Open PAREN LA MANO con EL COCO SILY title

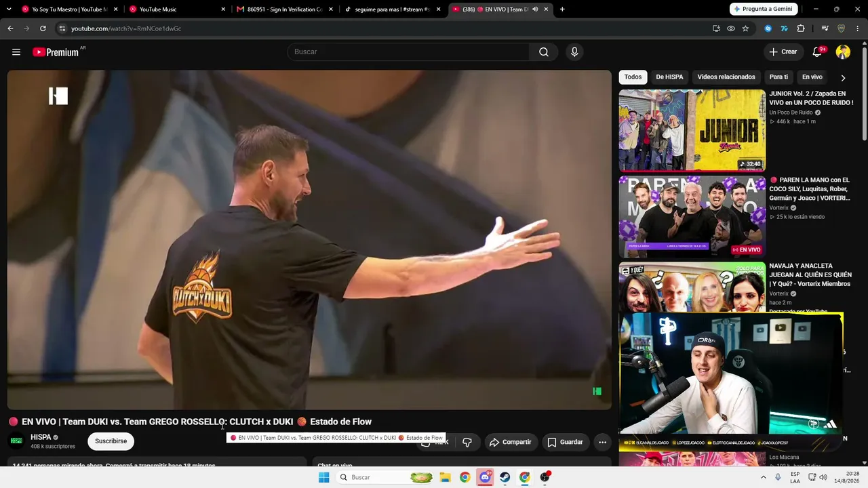click(x=810, y=189)
